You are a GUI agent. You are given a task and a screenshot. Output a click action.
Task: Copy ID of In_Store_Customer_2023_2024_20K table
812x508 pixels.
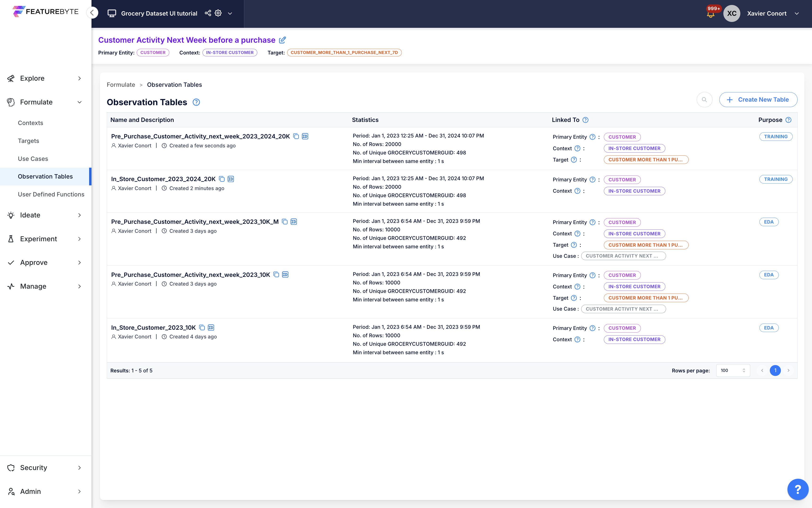point(231,179)
